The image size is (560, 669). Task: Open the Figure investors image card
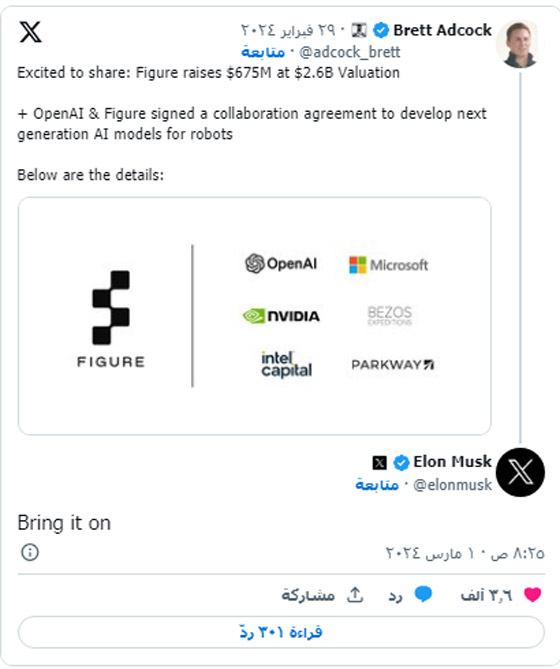[255, 316]
